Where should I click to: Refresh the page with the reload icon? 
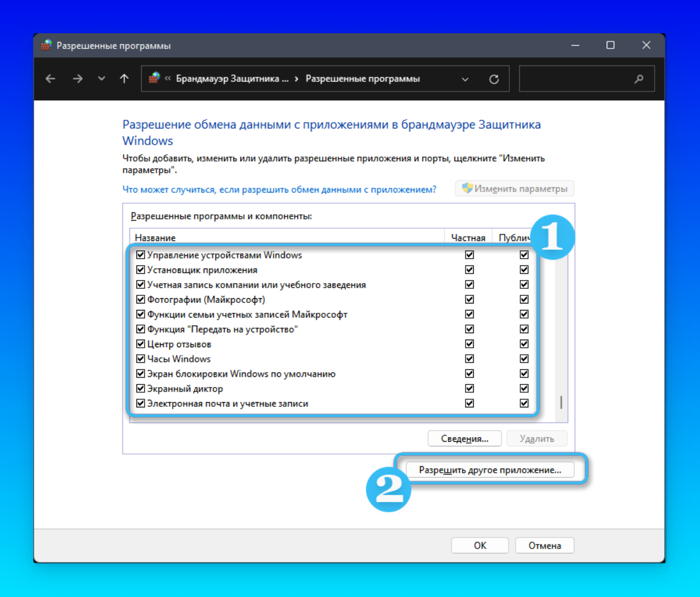click(x=494, y=79)
